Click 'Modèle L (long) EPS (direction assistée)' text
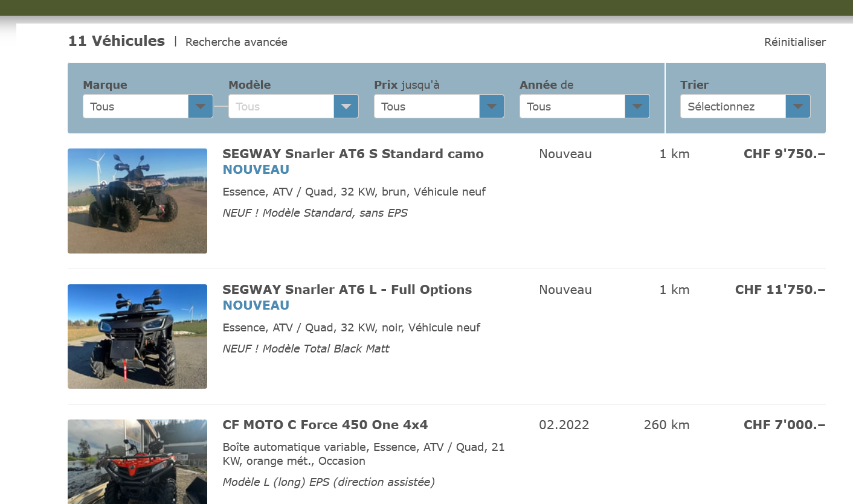Screen dimensions: 853x504 point(329,482)
